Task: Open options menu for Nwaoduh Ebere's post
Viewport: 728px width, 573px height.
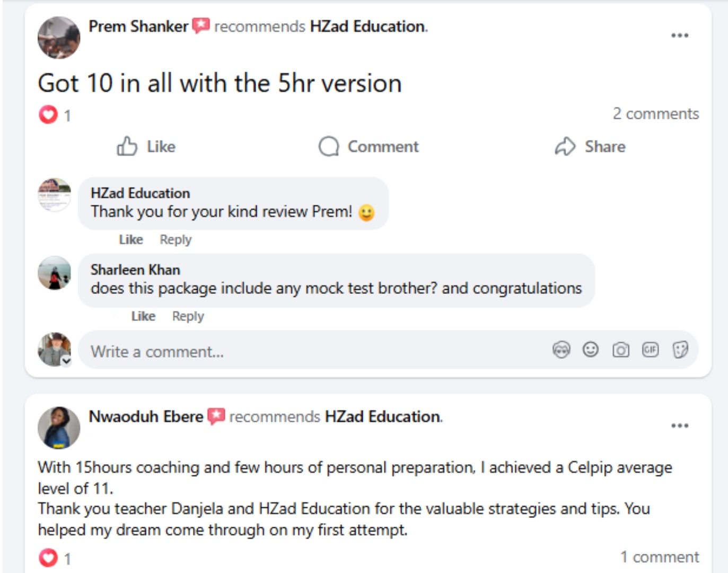Action: 679,426
